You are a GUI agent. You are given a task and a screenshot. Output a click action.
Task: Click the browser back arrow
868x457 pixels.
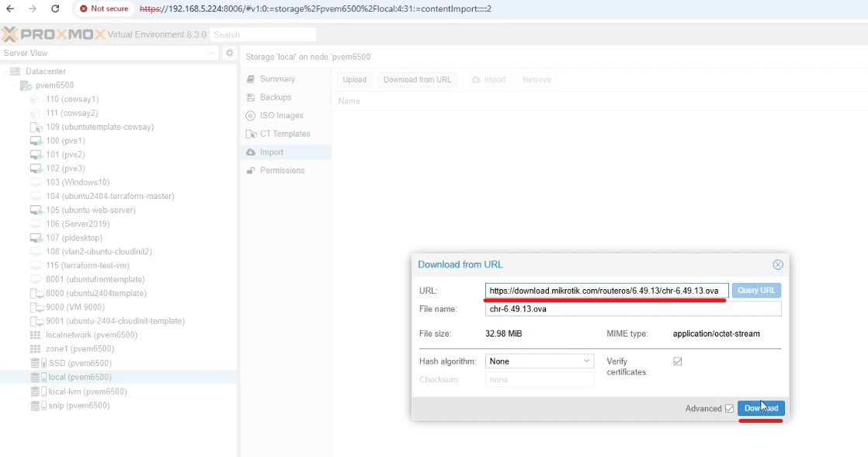pos(10,9)
